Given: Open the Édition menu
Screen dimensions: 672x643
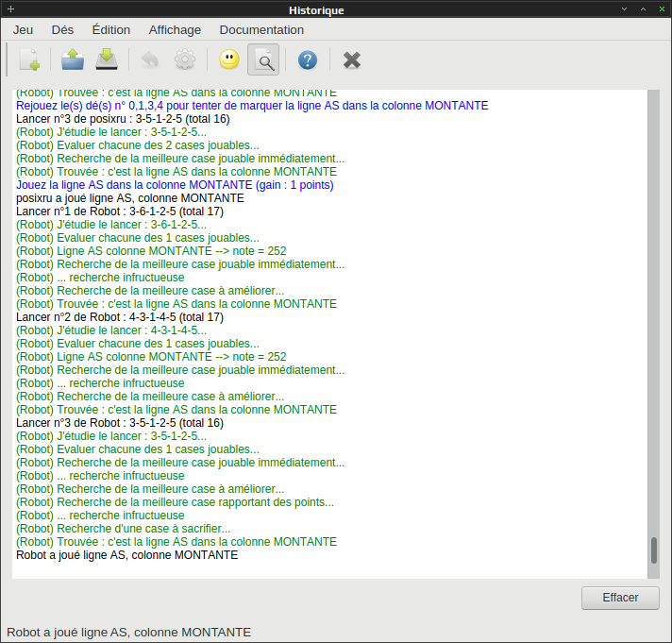Looking at the screenshot, I should pyautogui.click(x=111, y=30).
